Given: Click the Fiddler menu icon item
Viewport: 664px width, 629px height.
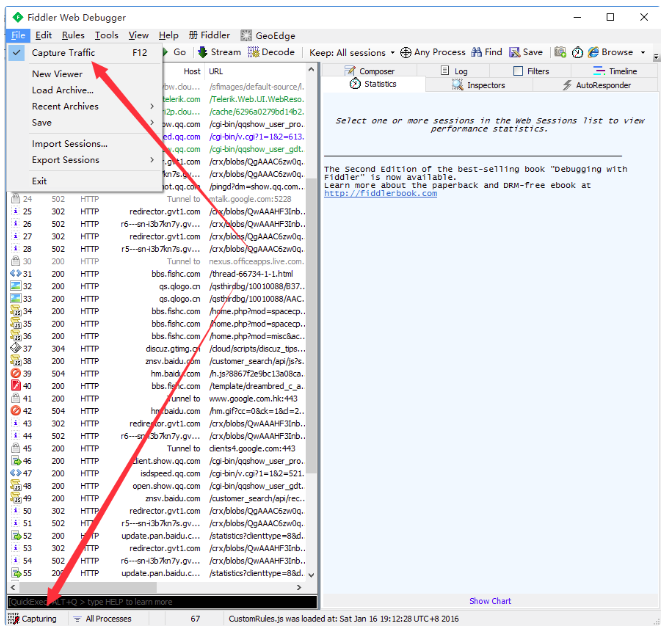Looking at the screenshot, I should 209,35.
